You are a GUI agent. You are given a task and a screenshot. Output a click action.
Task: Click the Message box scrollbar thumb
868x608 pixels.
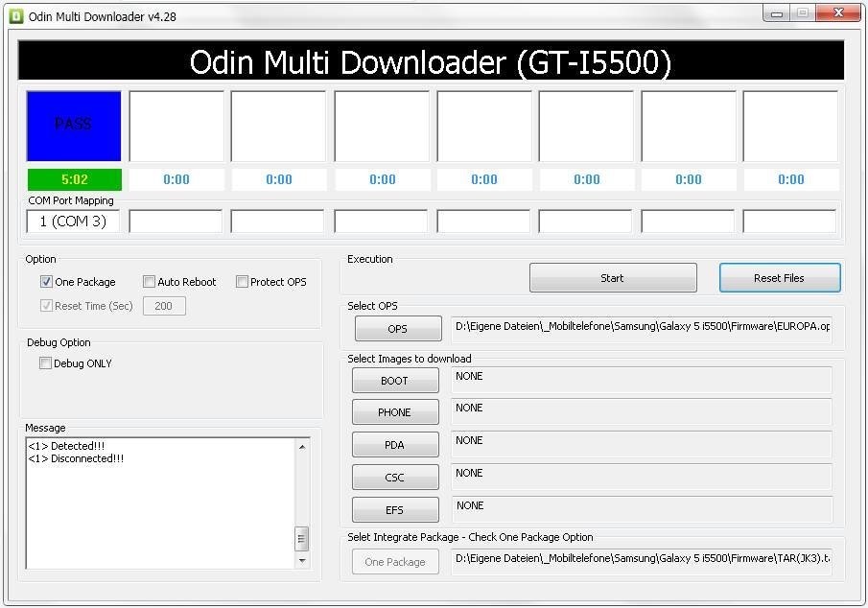coord(302,539)
